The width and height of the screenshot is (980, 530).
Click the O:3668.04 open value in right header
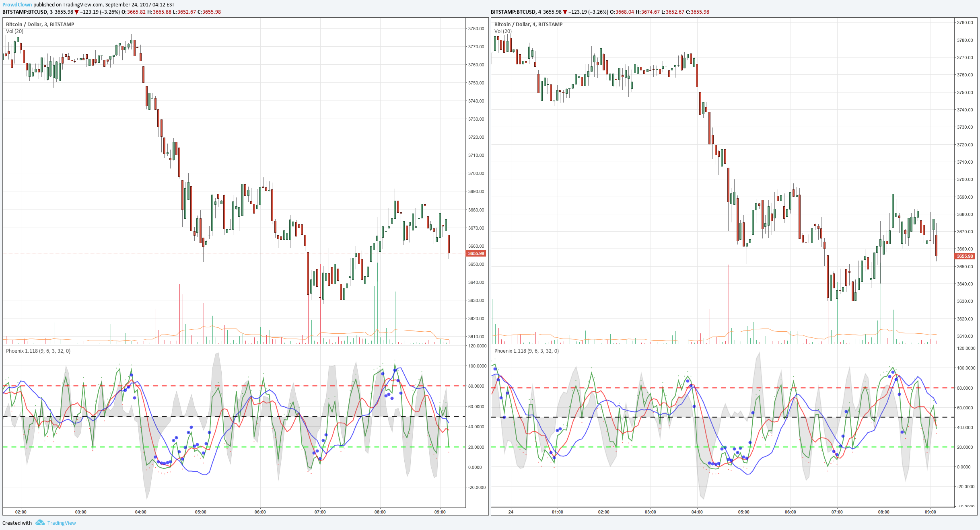pyautogui.click(x=622, y=12)
